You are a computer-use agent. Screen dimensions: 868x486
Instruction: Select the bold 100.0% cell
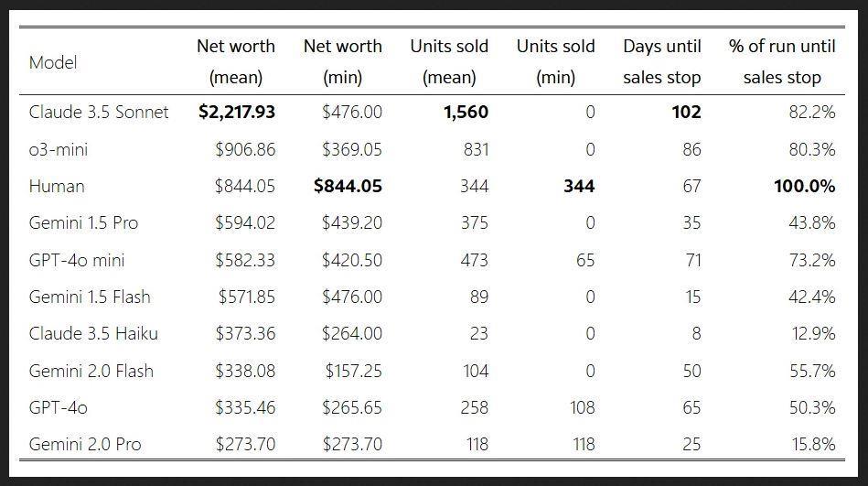point(804,186)
